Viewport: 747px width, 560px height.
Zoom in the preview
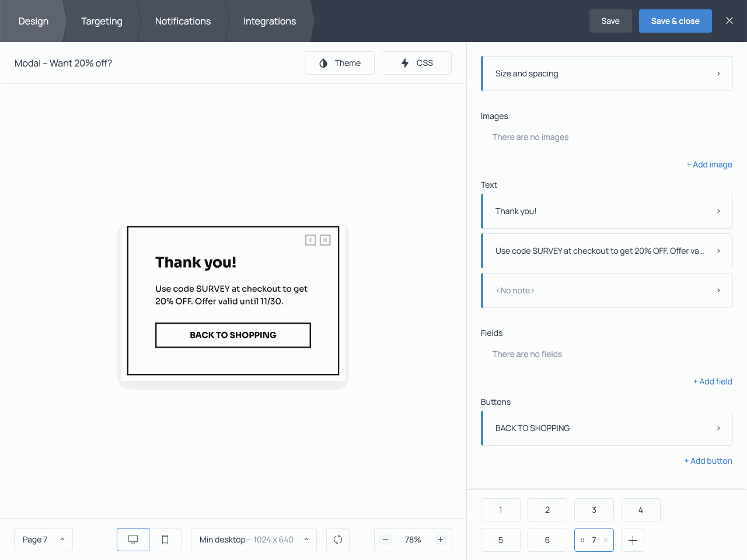point(440,540)
